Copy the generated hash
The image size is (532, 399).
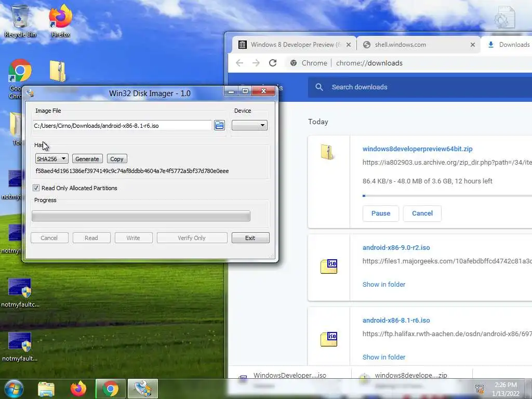pyautogui.click(x=117, y=159)
